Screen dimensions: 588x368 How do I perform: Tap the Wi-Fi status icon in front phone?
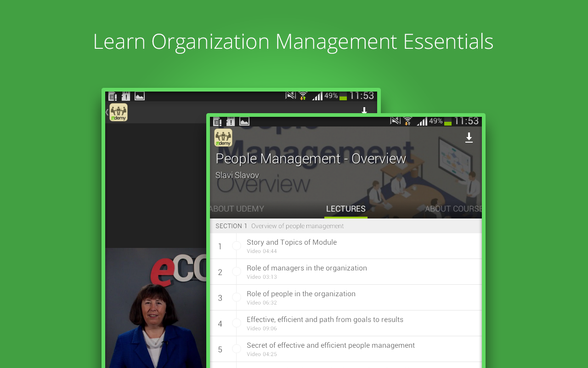[x=407, y=121]
